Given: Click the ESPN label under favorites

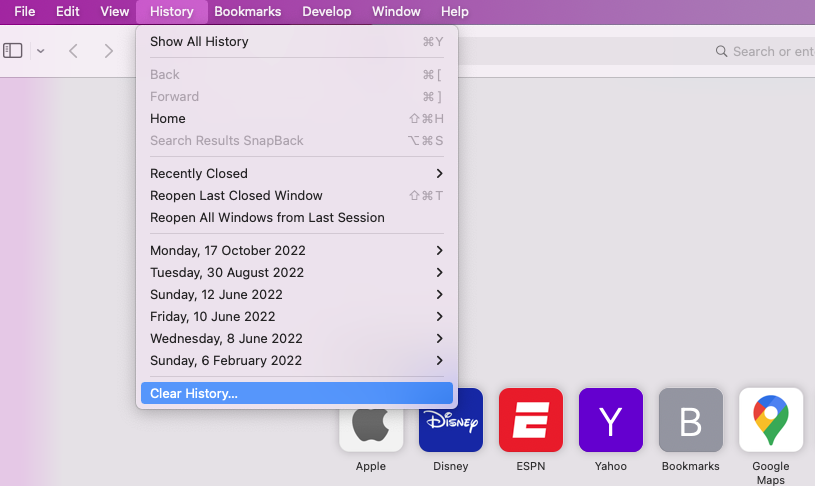Looking at the screenshot, I should (x=531, y=466).
